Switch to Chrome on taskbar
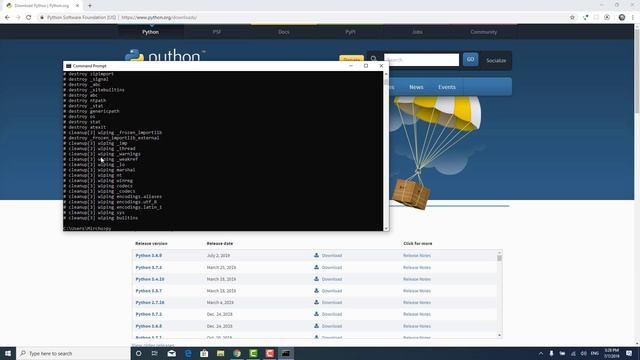Screen dimensions: 640x360 coord(237,353)
